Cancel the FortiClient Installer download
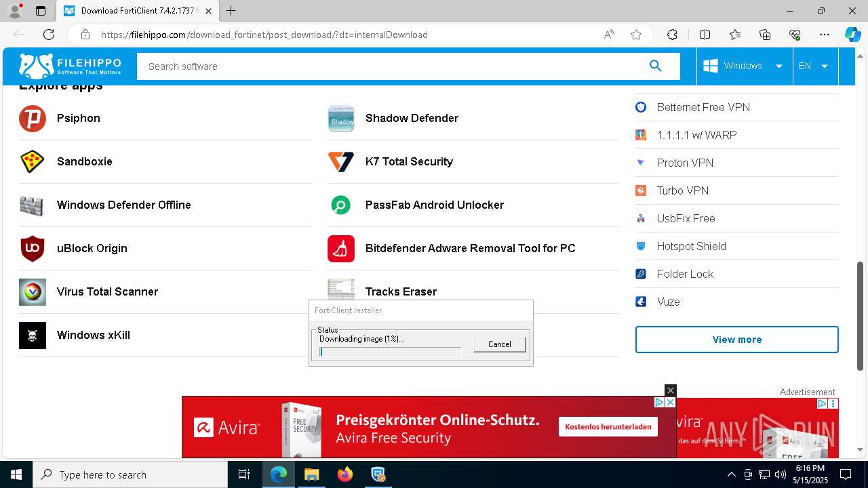Screen dimensions: 868x488 500,344
